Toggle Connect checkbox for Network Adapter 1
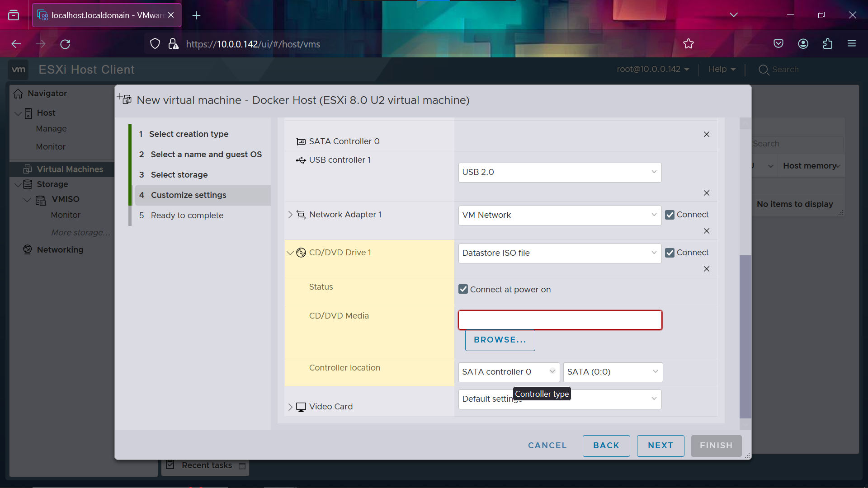Screen dimensions: 868x488 (x=670, y=215)
